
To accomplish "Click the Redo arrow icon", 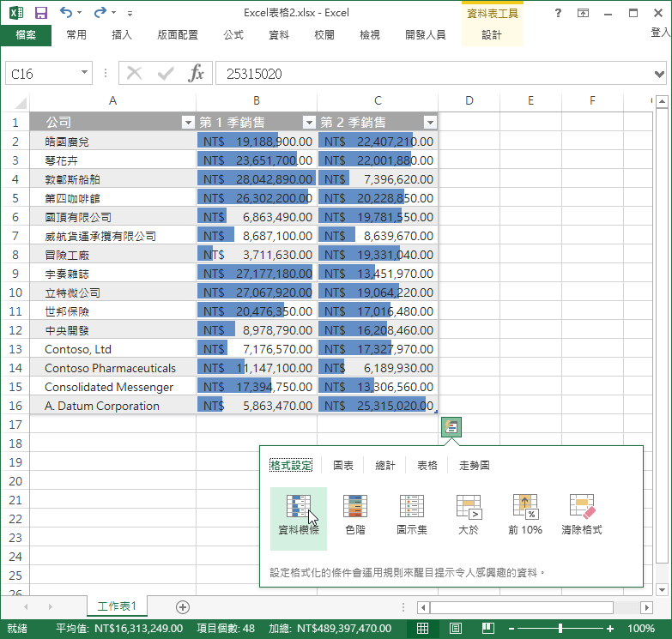I will coord(100,12).
